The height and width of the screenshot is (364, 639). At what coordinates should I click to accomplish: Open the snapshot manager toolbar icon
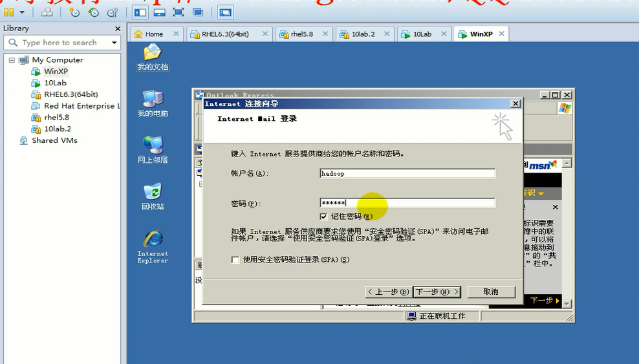[x=113, y=13]
